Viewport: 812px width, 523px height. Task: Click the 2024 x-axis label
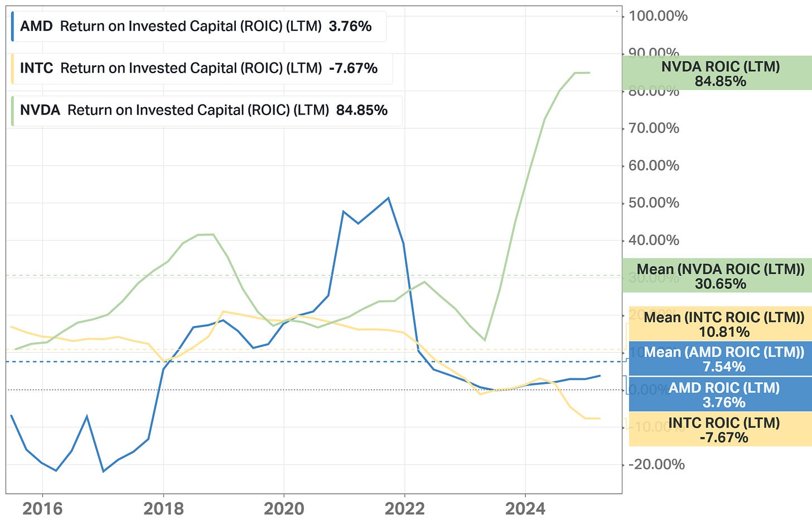[x=525, y=508]
